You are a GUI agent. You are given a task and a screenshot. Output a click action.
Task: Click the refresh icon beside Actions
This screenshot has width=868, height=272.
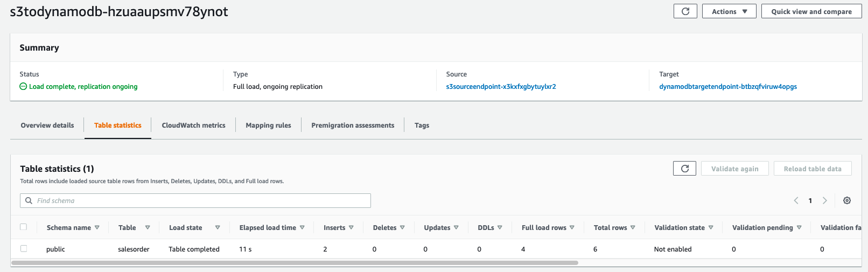685,11
